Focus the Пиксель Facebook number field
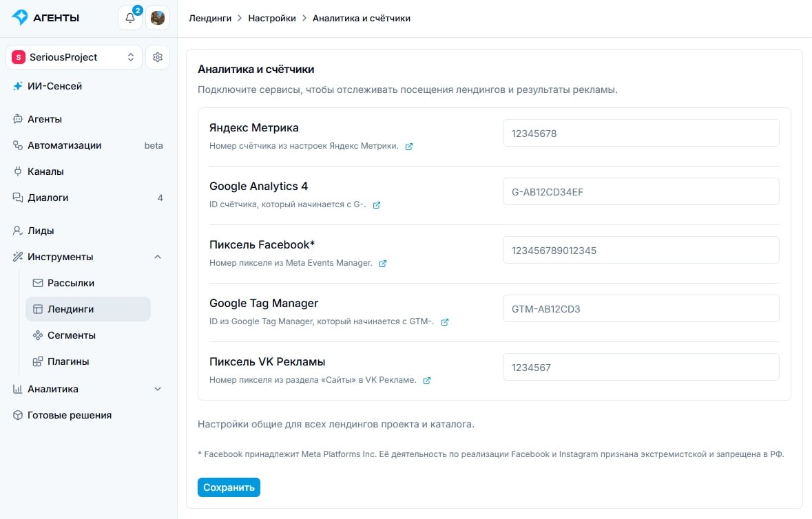This screenshot has width=812, height=519. pos(641,250)
